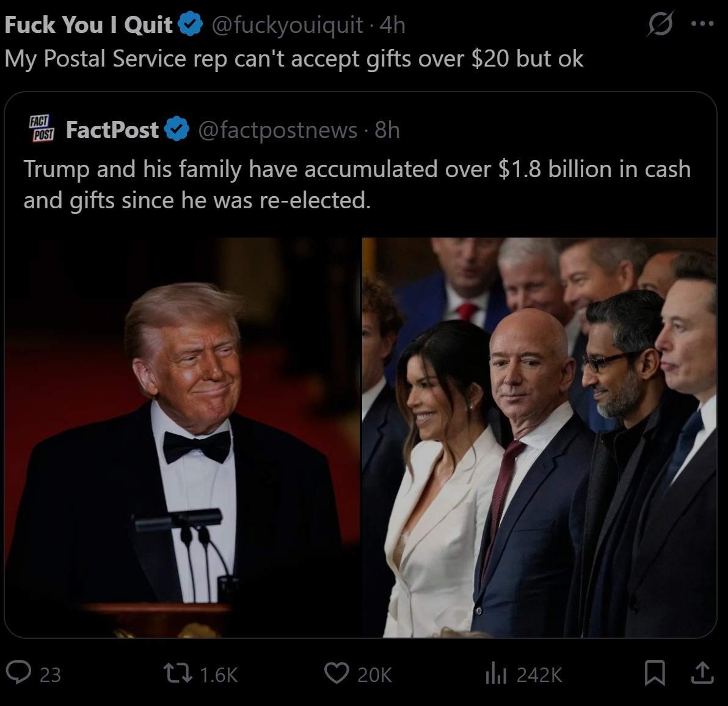
Task: Bookmark this post
Action: click(655, 674)
